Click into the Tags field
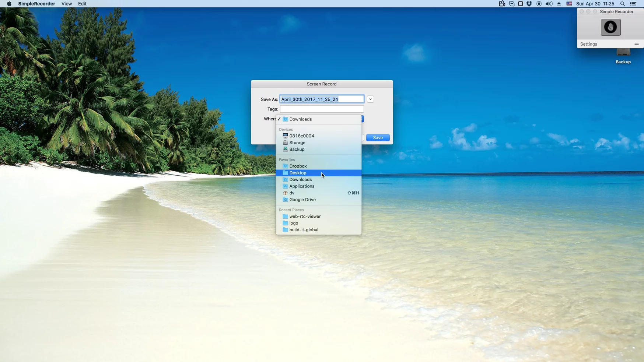644x362 pixels. (322, 109)
